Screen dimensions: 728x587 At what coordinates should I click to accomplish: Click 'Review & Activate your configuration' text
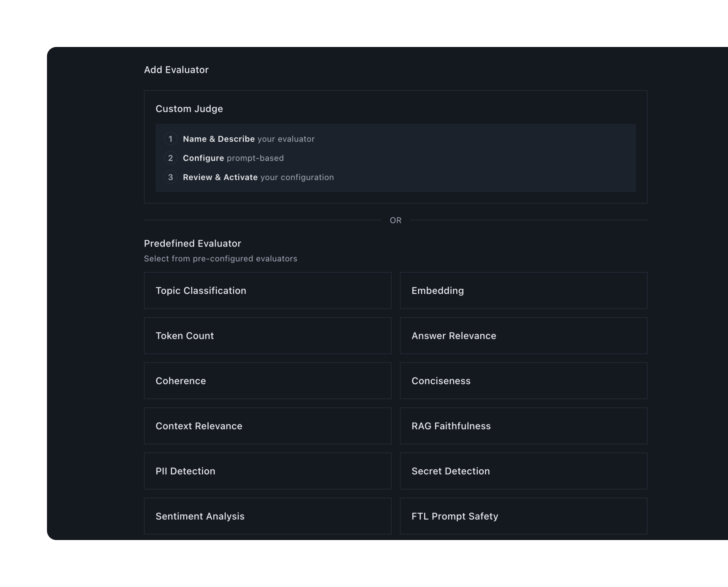pyautogui.click(x=258, y=177)
